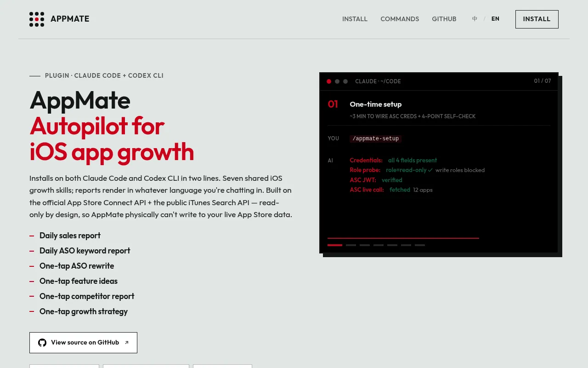Click the outlined INSTALL button in header

(x=537, y=19)
